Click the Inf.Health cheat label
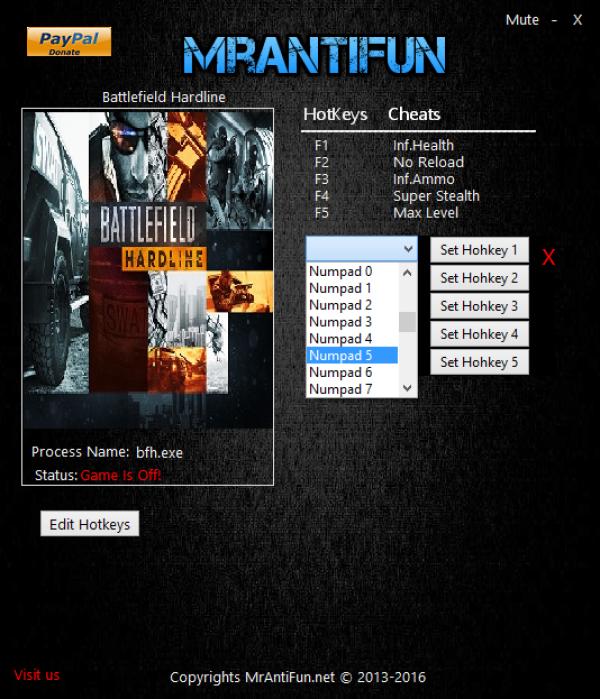The height and width of the screenshot is (699, 600). (x=423, y=145)
